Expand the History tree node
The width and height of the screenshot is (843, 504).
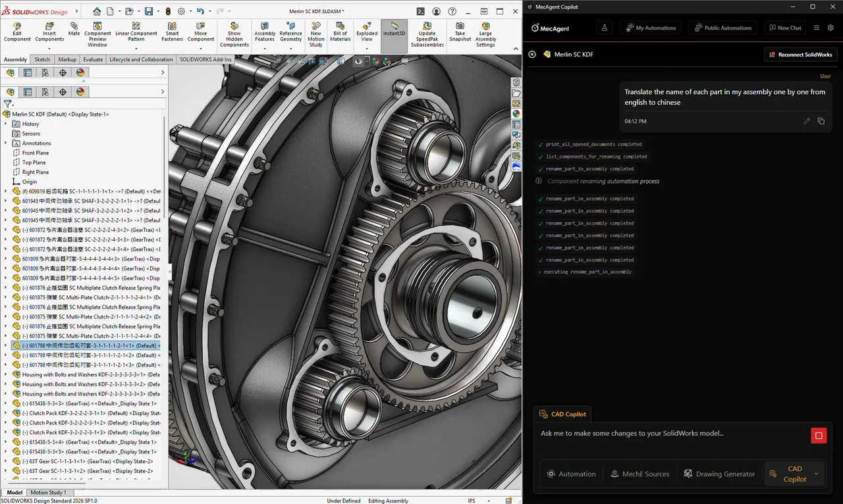pos(6,124)
